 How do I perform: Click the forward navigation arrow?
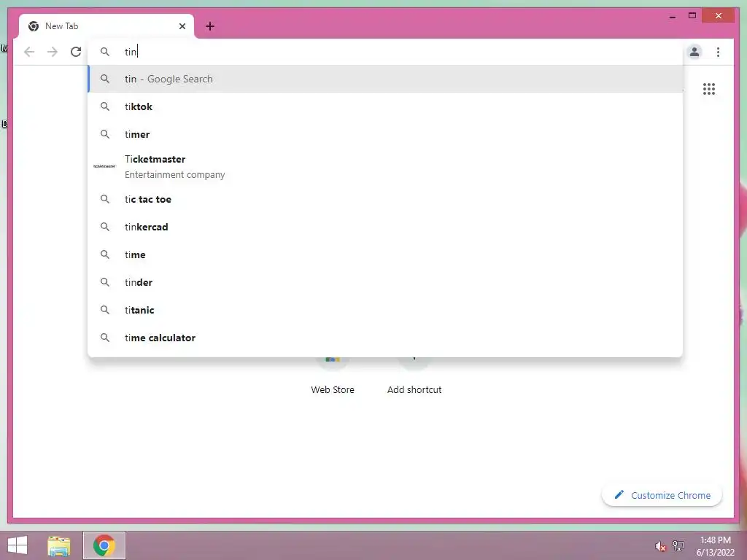click(53, 52)
